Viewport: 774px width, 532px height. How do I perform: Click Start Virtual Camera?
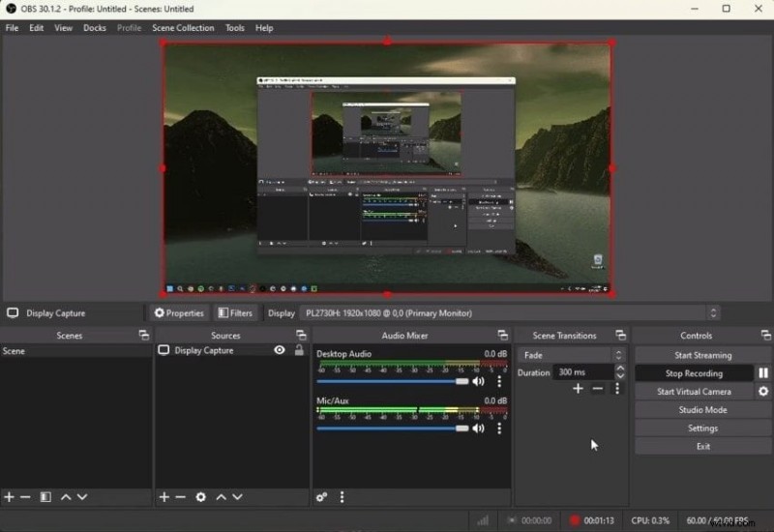pyautogui.click(x=694, y=392)
